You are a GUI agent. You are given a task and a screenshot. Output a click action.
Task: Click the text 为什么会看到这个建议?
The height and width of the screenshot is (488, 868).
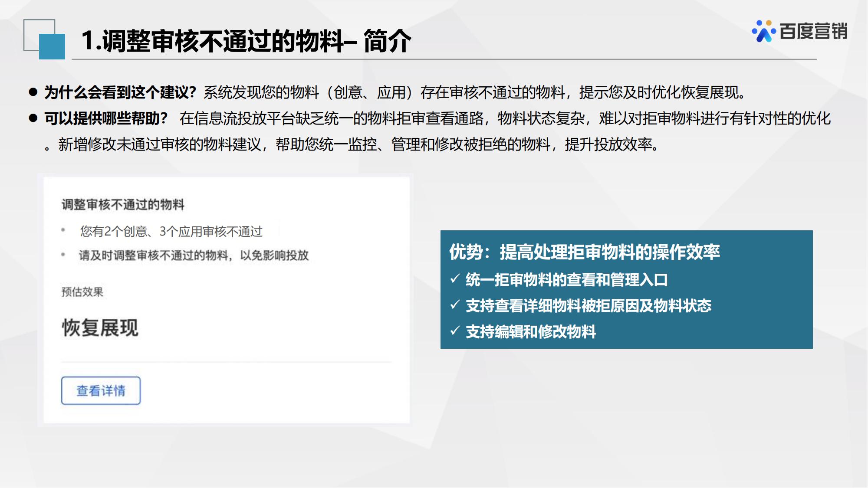120,92
